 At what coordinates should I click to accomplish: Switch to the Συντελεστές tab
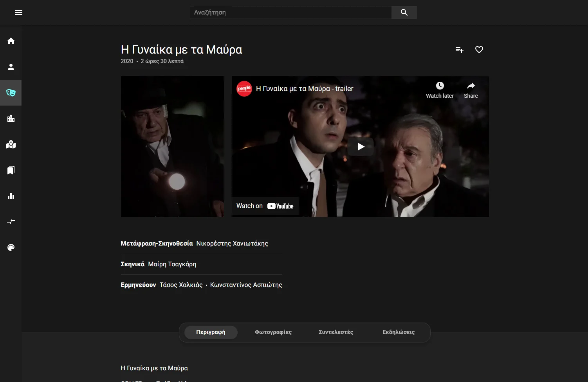coord(336,332)
